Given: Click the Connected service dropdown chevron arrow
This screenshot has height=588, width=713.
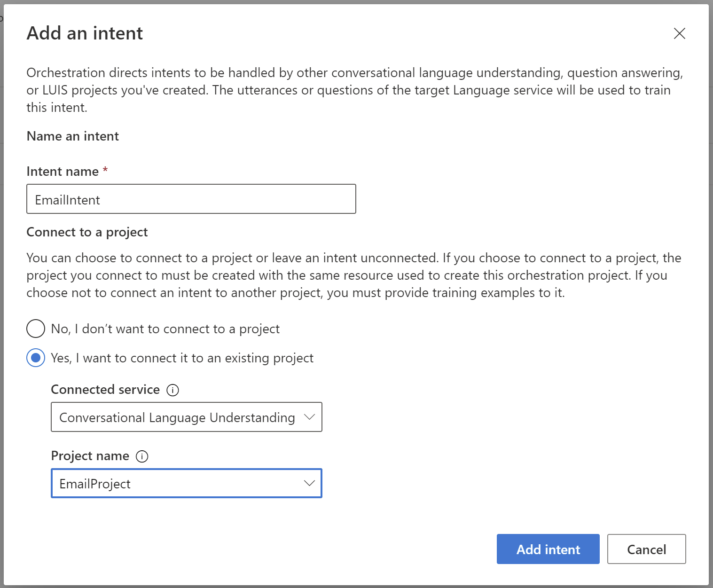Looking at the screenshot, I should pyautogui.click(x=309, y=417).
